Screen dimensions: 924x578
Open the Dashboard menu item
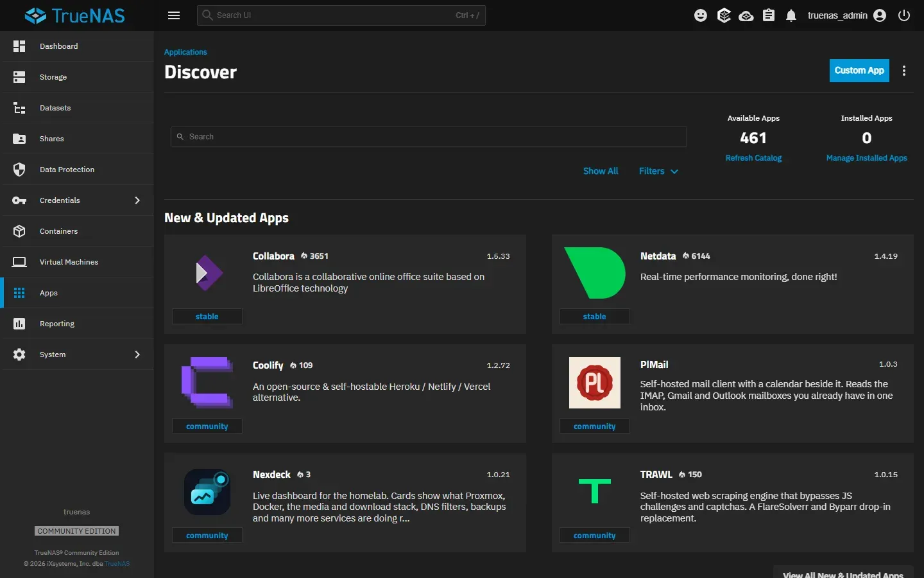77,46
